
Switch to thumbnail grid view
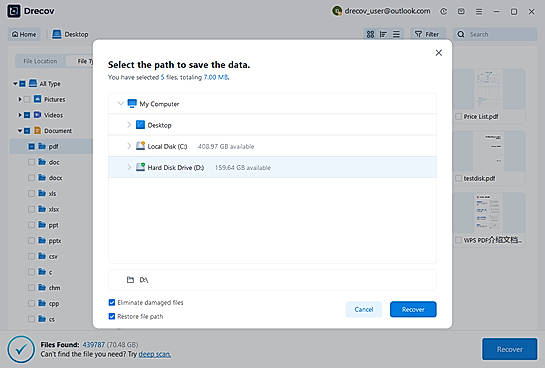(x=371, y=34)
